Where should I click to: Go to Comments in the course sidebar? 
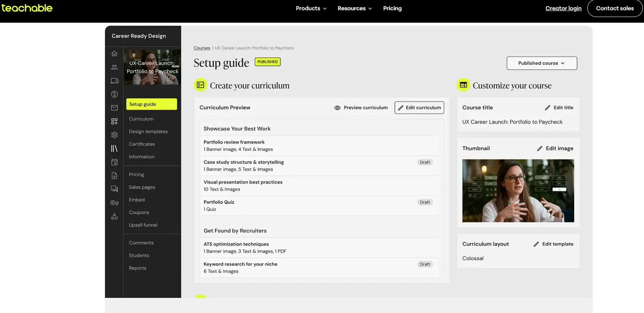pos(141,243)
